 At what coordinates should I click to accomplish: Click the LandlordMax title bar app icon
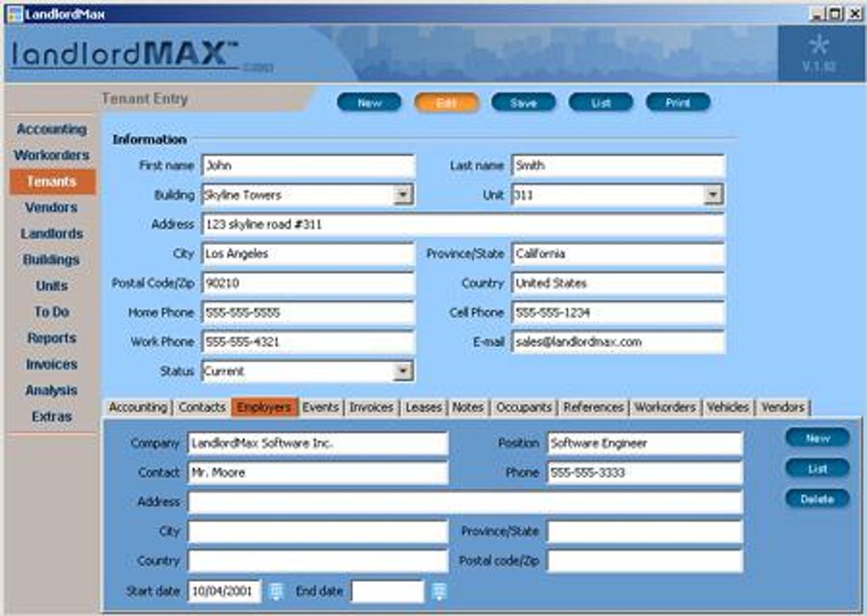[14, 14]
